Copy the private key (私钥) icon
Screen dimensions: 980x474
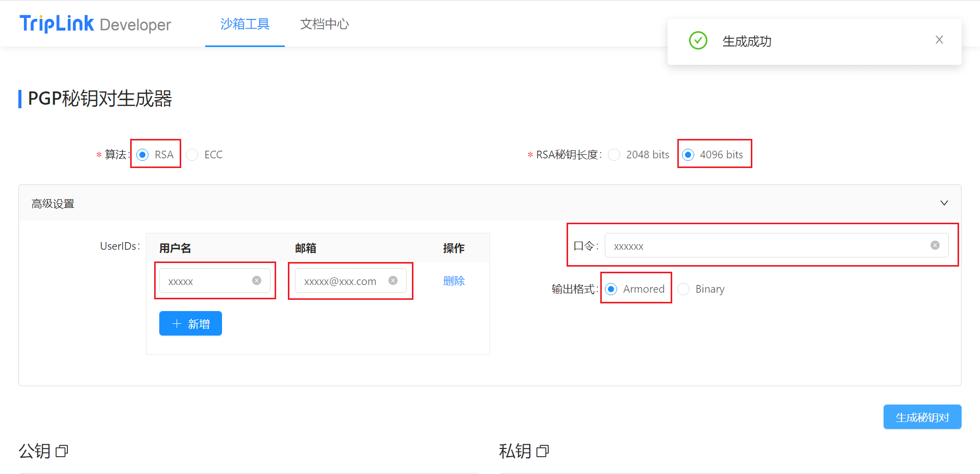(543, 451)
